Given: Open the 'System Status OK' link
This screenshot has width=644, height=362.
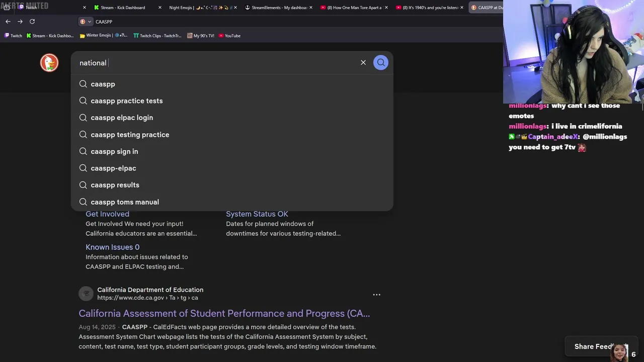Looking at the screenshot, I should [257, 215].
